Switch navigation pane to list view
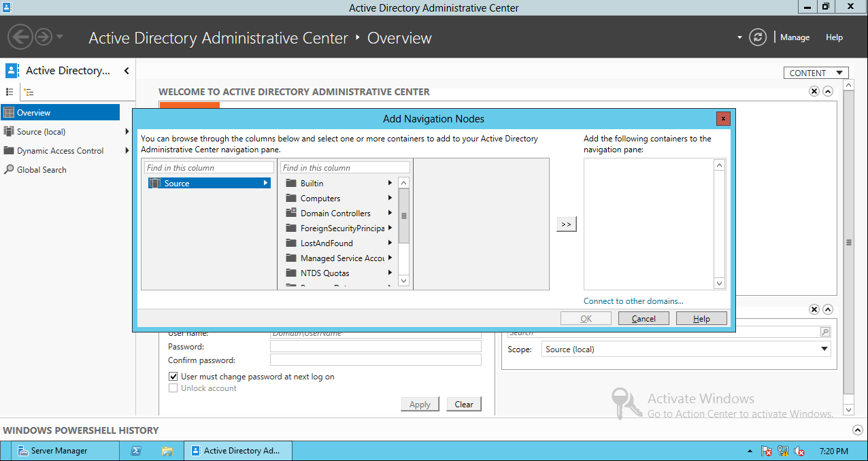868x461 pixels. 9,91
